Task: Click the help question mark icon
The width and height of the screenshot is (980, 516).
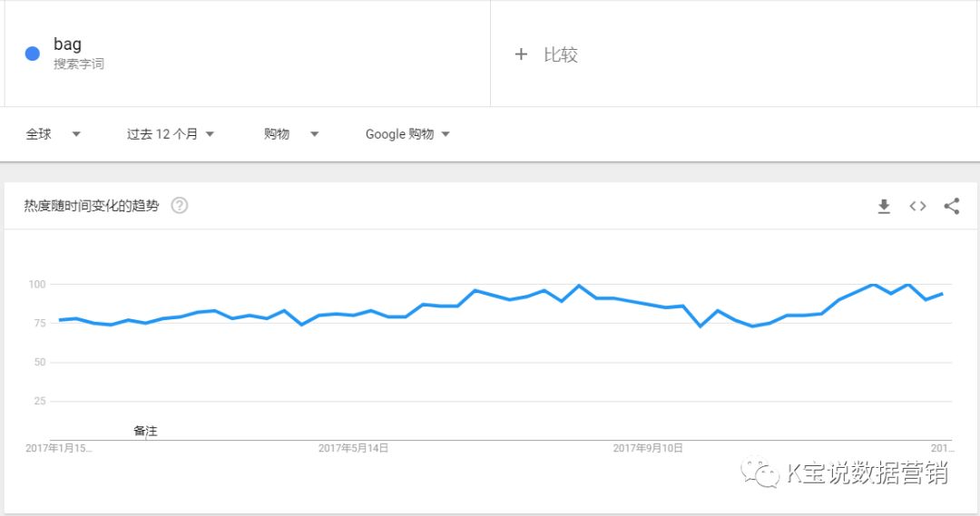Action: [x=180, y=206]
